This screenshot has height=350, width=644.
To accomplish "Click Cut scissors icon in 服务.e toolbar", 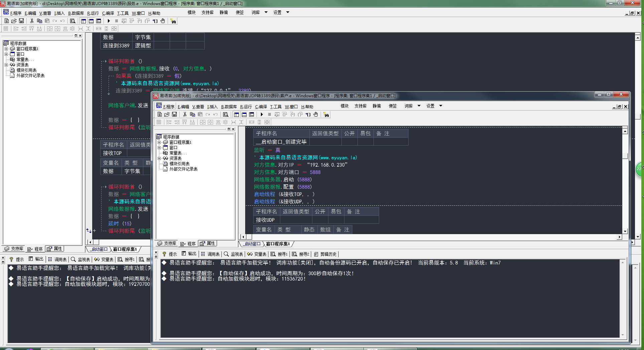I will pyautogui.click(x=32, y=21).
